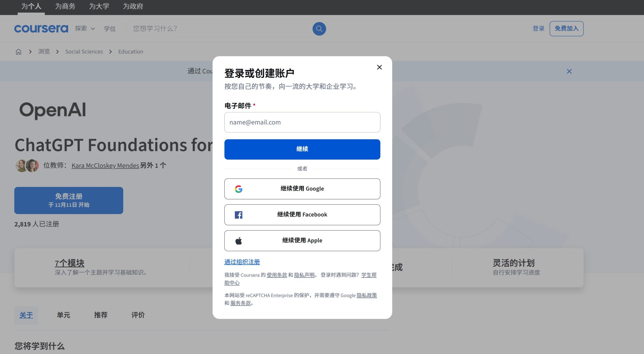Select the 为大学 menu item
The image size is (644, 354).
(99, 6)
